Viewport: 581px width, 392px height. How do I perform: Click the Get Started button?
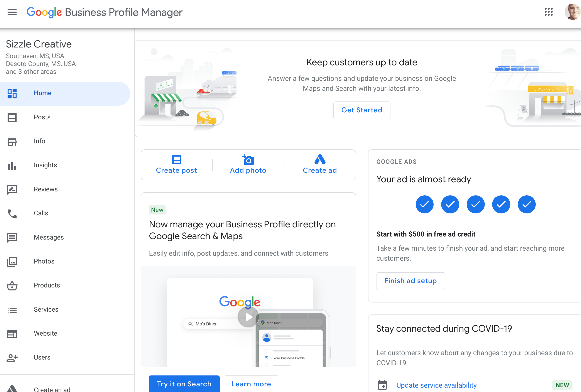tap(362, 110)
